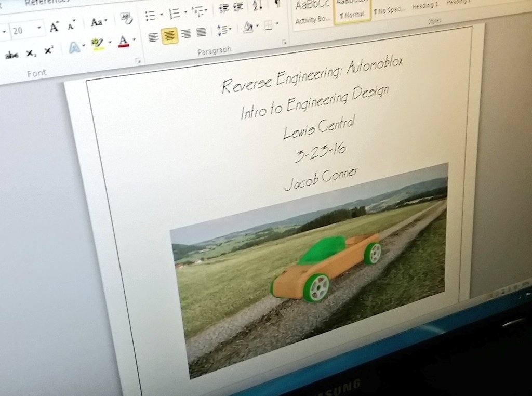Screen dimensions: 532x396
Task: Apply Text Effects with the glowing A icon
Action: click(74, 48)
